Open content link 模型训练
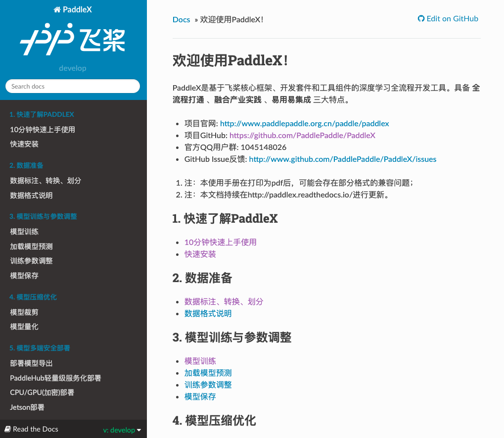504x438 pixels. coord(200,361)
